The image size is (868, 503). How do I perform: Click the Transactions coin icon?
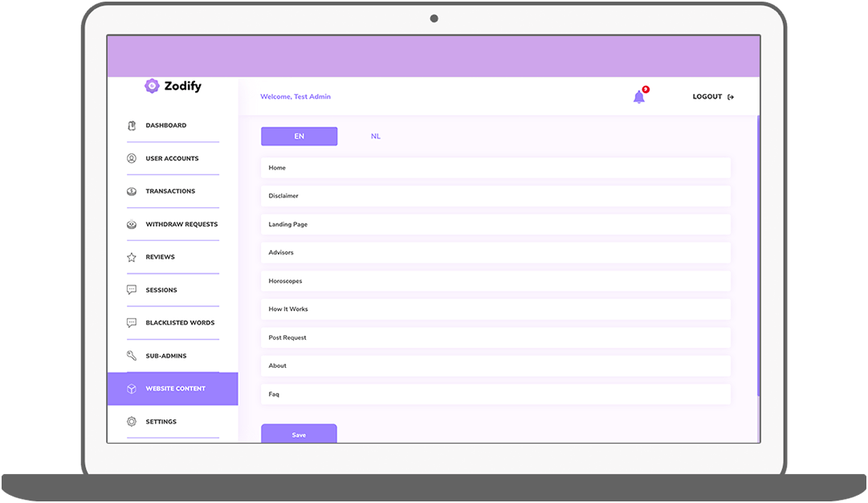(132, 192)
